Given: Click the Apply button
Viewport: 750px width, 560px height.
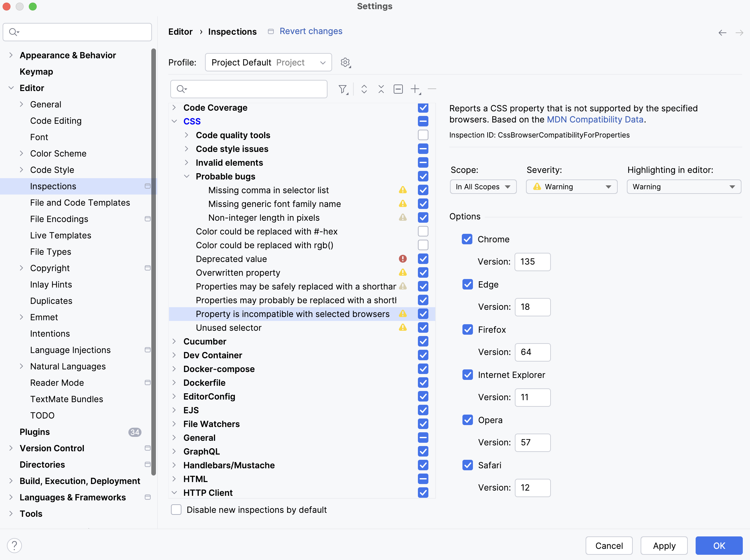Looking at the screenshot, I should pyautogui.click(x=664, y=545).
